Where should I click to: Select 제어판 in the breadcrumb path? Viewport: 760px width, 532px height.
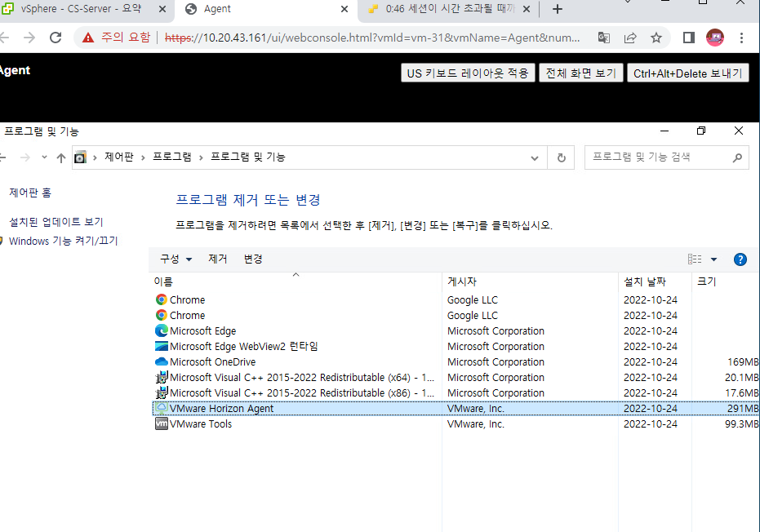coord(118,157)
